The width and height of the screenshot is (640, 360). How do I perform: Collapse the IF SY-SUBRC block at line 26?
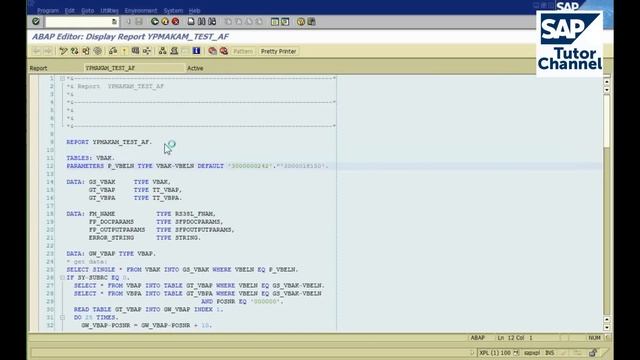[x=62, y=278]
